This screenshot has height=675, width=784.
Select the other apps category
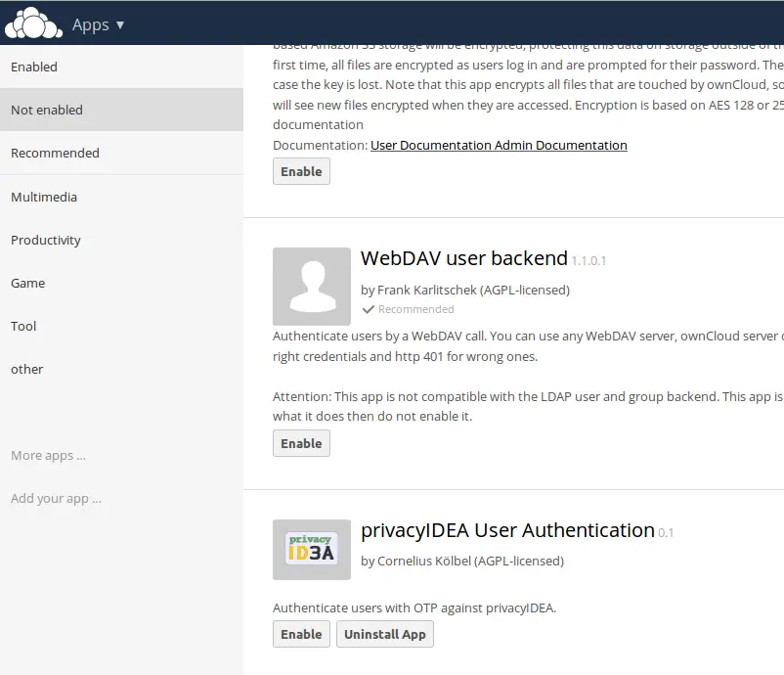(x=121, y=369)
